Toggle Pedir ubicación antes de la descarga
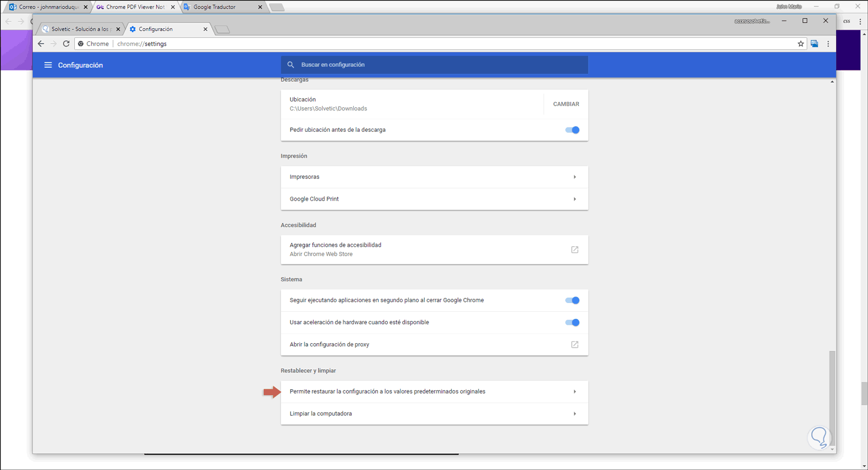The width and height of the screenshot is (868, 470). click(572, 130)
